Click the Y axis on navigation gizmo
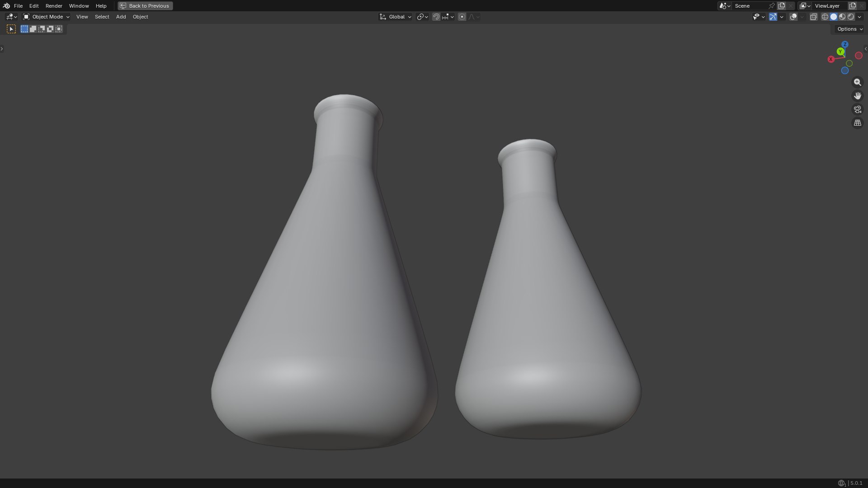Viewport: 868px width, 488px height. tap(840, 52)
